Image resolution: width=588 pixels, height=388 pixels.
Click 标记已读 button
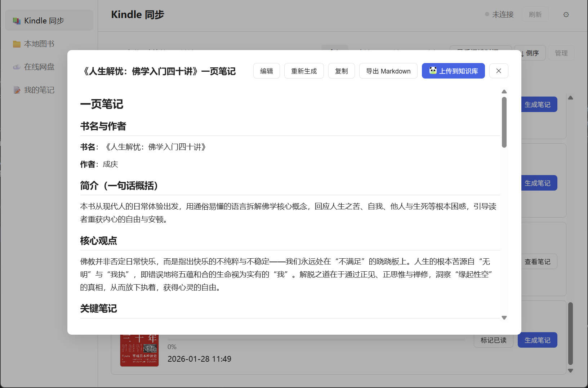494,340
